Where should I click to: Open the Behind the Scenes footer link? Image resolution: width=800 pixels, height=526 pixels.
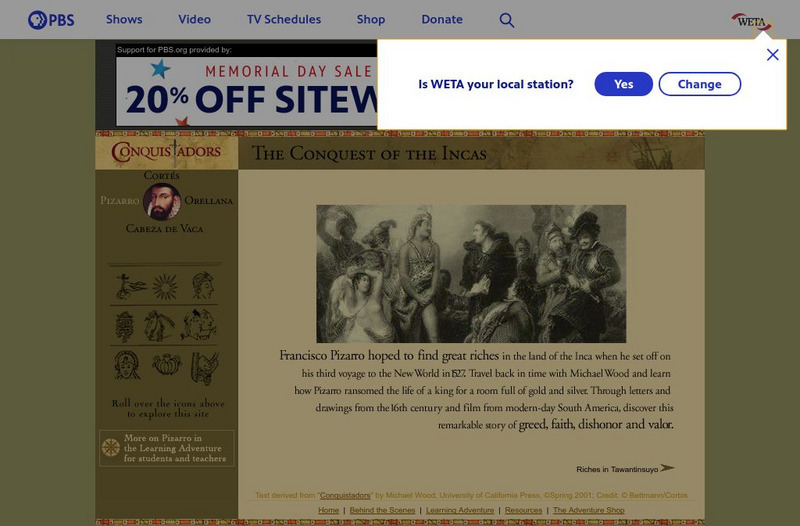click(382, 510)
